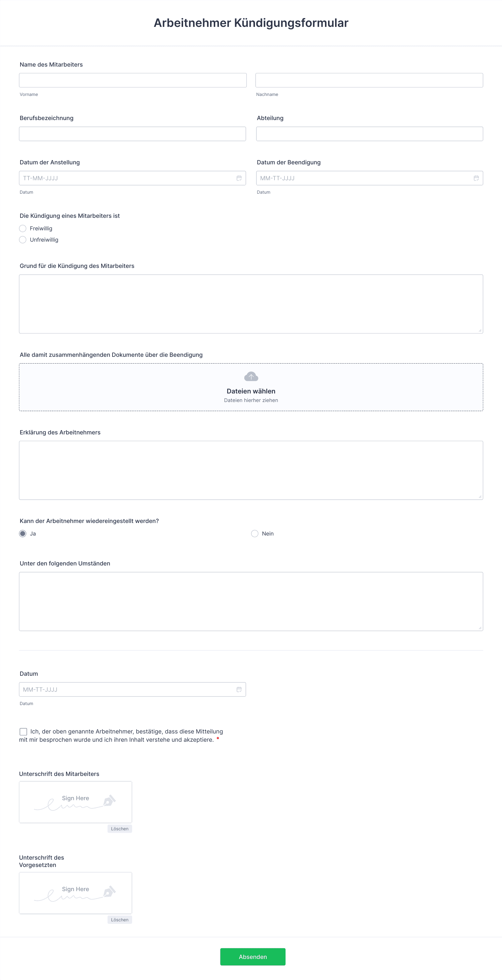Click the Abteilung text field
The height and width of the screenshot is (980, 502).
coord(370,134)
